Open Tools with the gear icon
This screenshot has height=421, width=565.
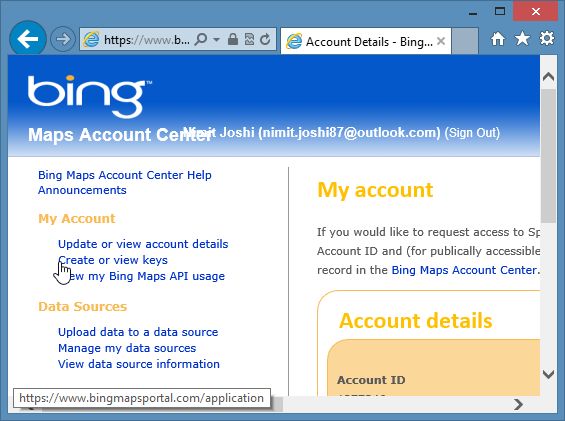point(547,38)
